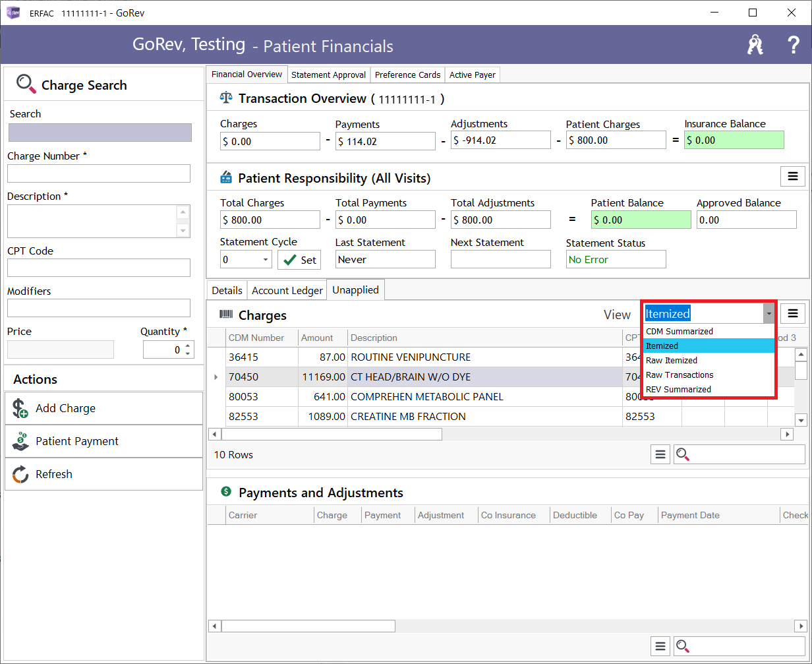The width and height of the screenshot is (812, 664).
Task: Sort by Carrier column header
Action: 270,515
